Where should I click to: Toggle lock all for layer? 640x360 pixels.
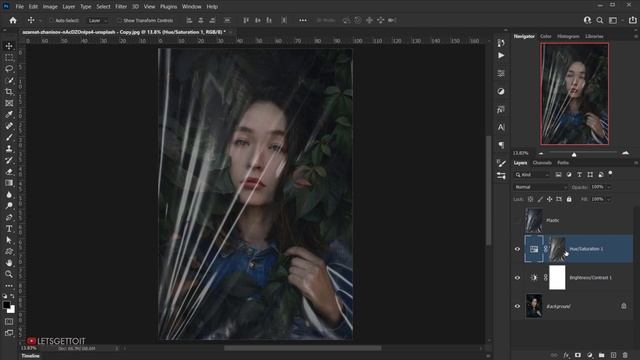(569, 199)
